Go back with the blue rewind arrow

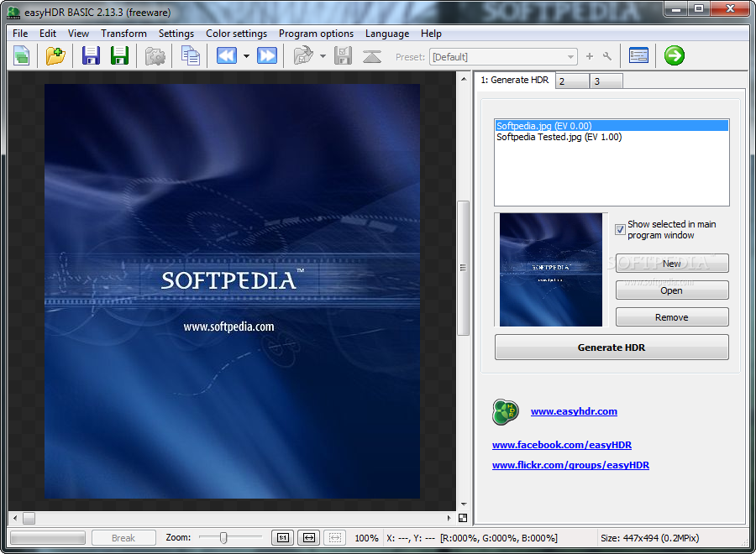click(x=227, y=56)
